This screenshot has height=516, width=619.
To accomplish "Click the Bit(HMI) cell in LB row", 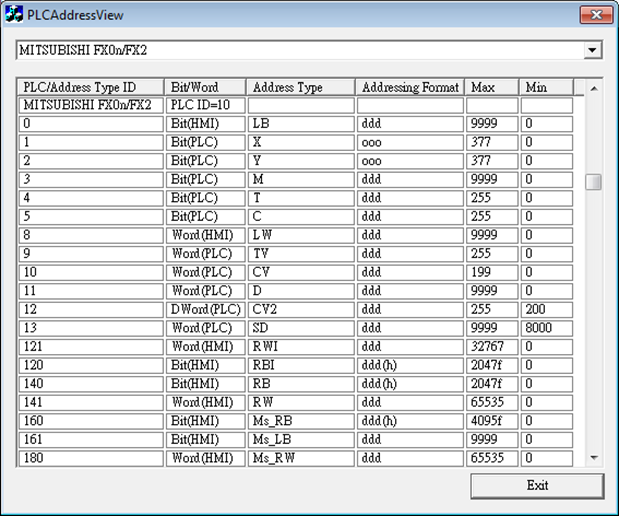I will pos(206,124).
